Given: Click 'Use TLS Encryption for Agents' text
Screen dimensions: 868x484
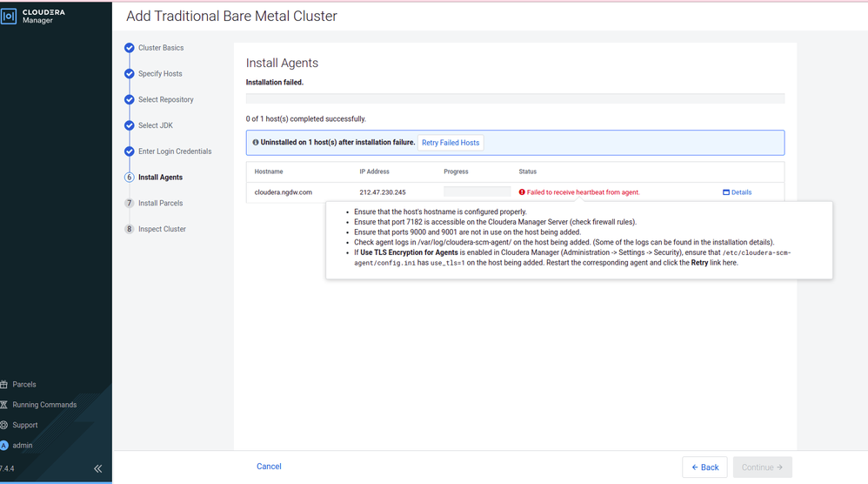Looking at the screenshot, I should coord(409,252).
